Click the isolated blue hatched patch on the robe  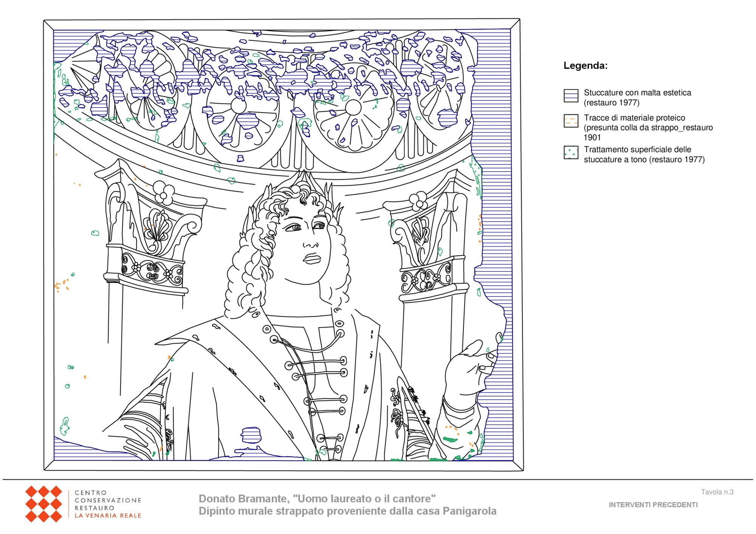tap(251, 435)
